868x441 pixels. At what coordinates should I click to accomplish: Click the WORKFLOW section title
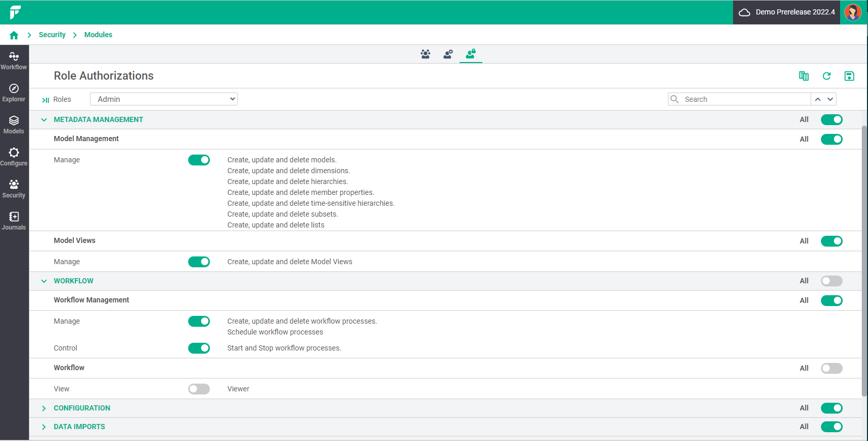pos(73,281)
